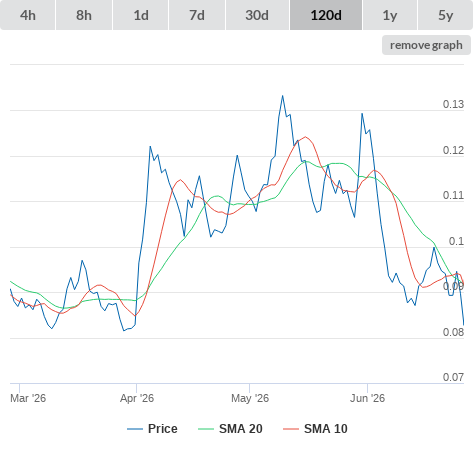Click the 0.13 y-axis price label
The width and height of the screenshot is (474, 455).
(453, 104)
